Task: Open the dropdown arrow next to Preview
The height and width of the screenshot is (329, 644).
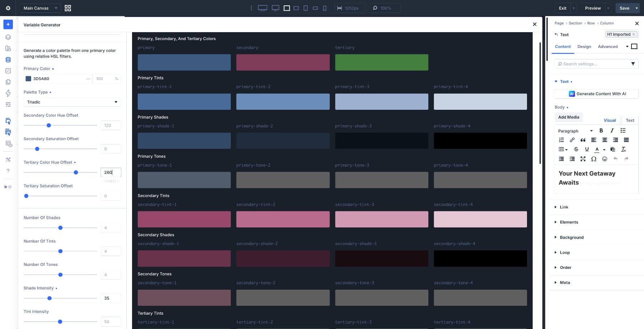Action: click(x=608, y=8)
